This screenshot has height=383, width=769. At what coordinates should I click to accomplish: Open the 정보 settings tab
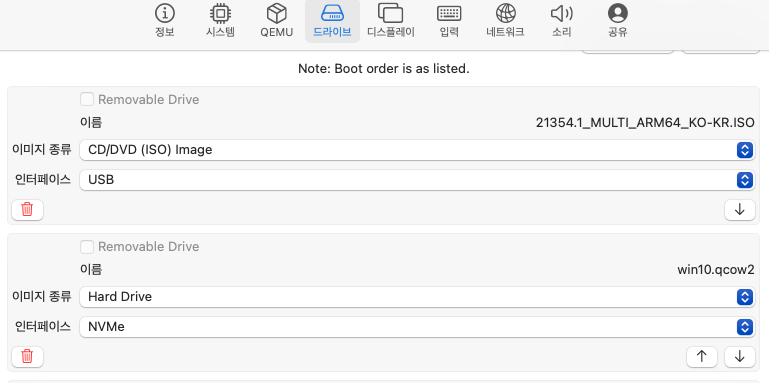point(165,21)
